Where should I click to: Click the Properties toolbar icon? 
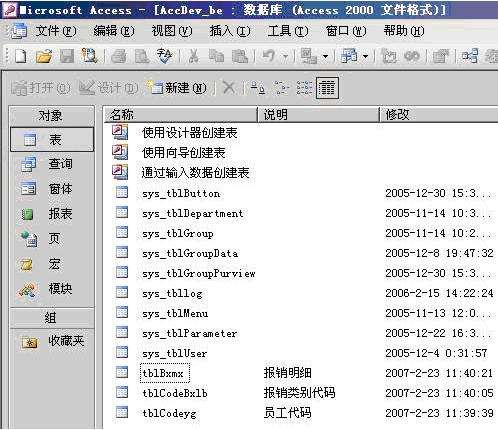pyautogui.click(x=441, y=56)
